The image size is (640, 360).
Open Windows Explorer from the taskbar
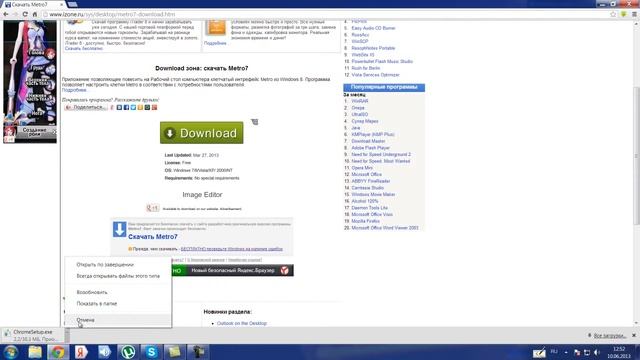click(x=35, y=352)
